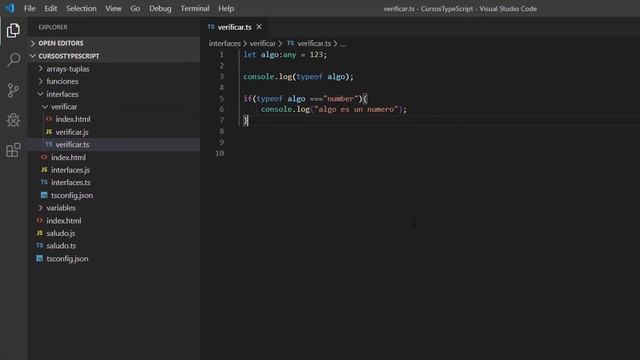This screenshot has height=360, width=640.
Task: Open the View menu
Action: [113, 8]
